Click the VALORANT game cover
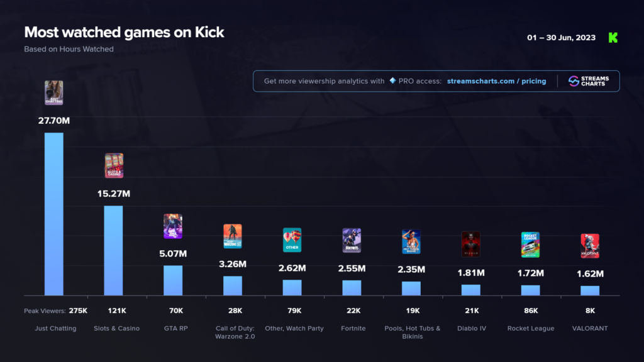The width and height of the screenshot is (644, 362). coord(590,246)
